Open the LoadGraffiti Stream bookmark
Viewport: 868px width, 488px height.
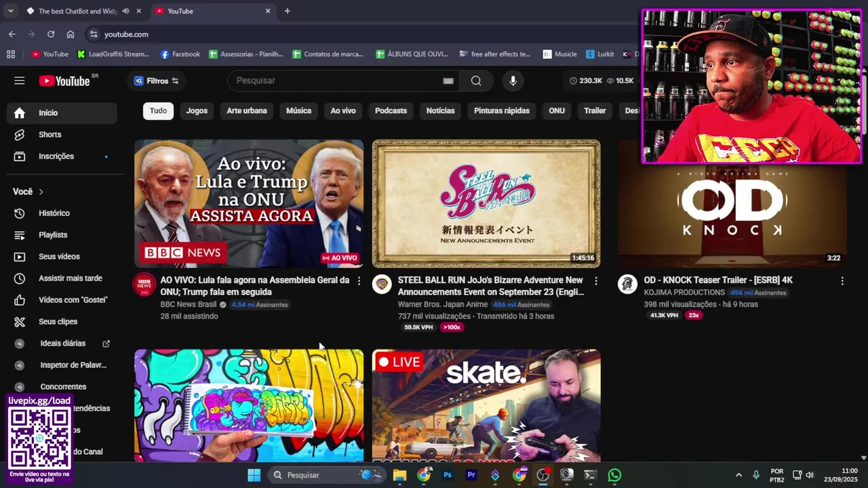point(113,54)
